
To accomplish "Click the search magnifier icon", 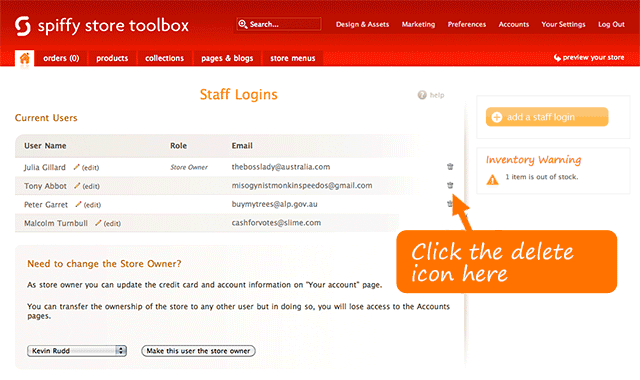I will pyautogui.click(x=242, y=24).
